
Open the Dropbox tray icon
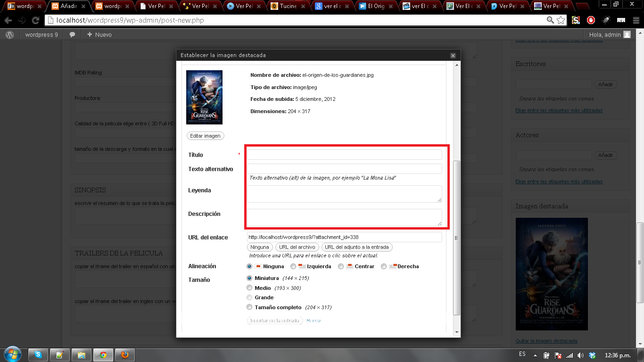click(x=592, y=355)
